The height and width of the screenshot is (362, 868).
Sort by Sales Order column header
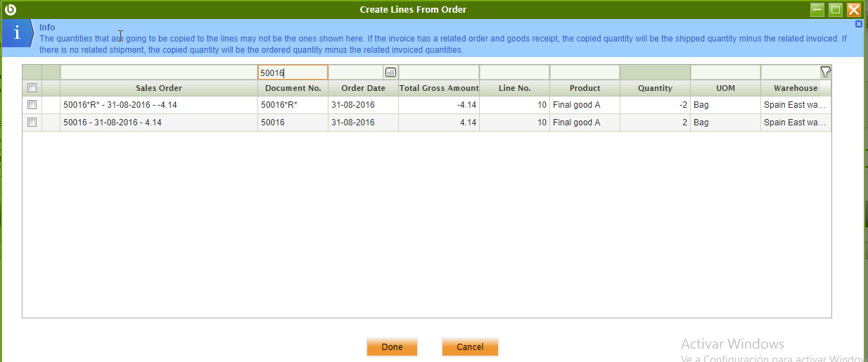(x=159, y=88)
